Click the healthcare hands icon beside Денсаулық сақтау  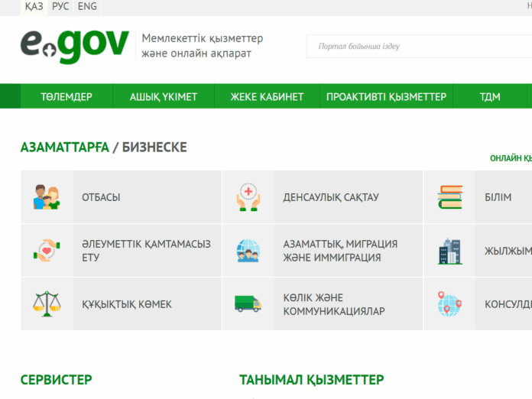(x=248, y=197)
